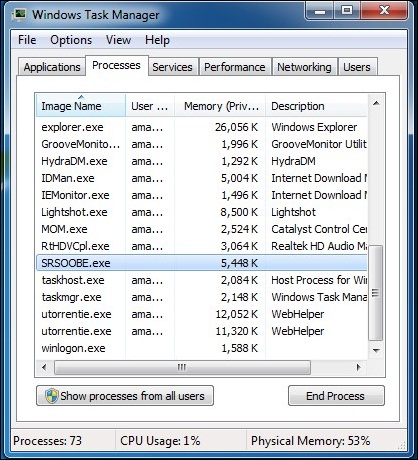Open the Options menu
The width and height of the screenshot is (418, 460).
[71, 40]
